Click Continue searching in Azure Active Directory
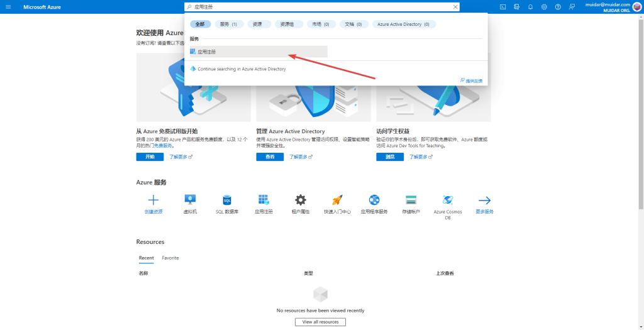Viewport: 644px width, 330px height. point(241,69)
